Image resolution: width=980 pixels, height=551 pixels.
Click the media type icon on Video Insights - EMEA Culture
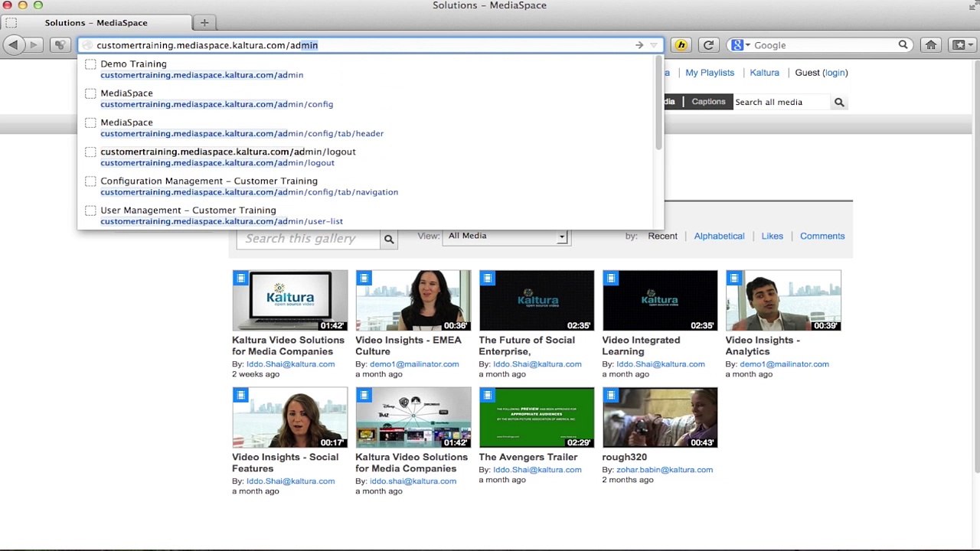coord(364,278)
